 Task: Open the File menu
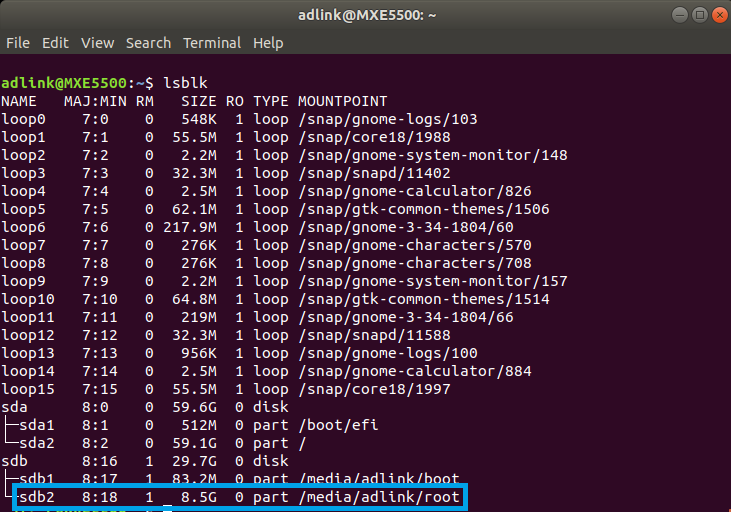(x=18, y=43)
